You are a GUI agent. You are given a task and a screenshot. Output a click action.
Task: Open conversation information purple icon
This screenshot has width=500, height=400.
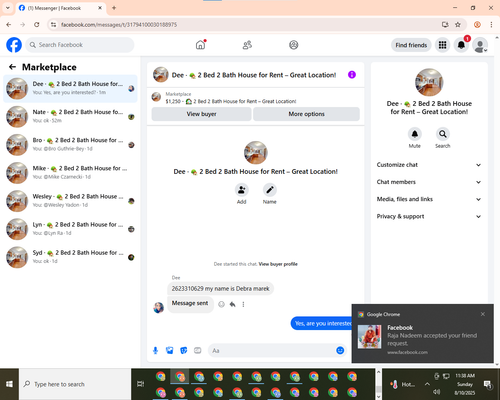point(352,75)
